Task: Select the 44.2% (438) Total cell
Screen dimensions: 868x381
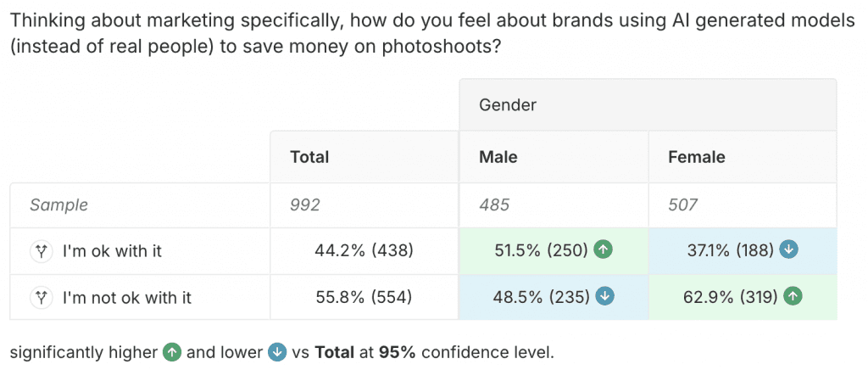Action: click(x=364, y=251)
